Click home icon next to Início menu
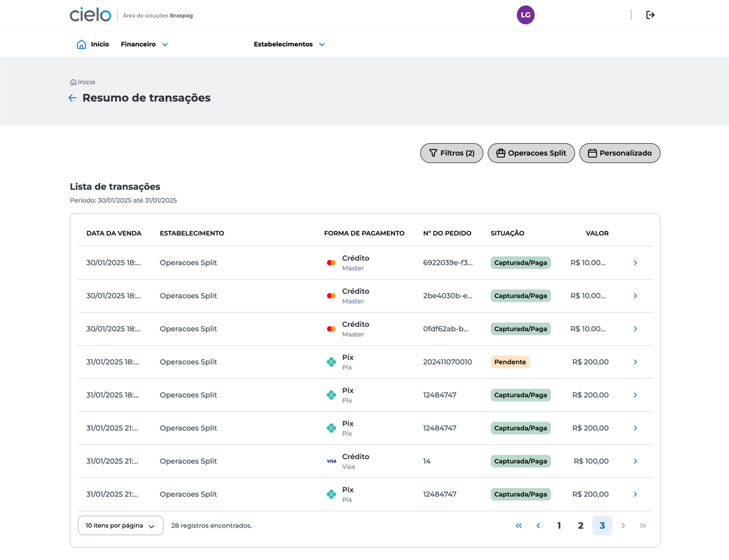Screen dimensions: 729x560 (82, 45)
